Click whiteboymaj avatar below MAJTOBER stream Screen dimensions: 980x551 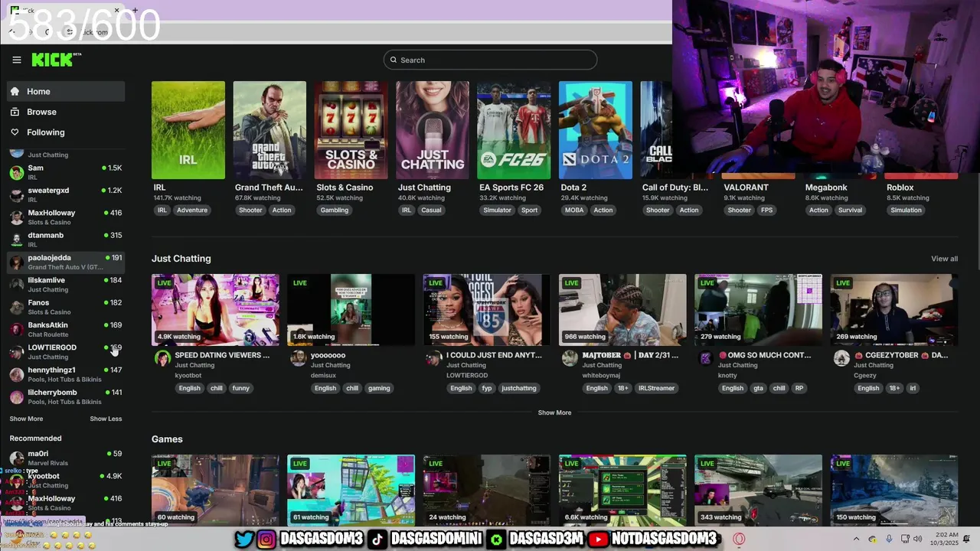570,358
